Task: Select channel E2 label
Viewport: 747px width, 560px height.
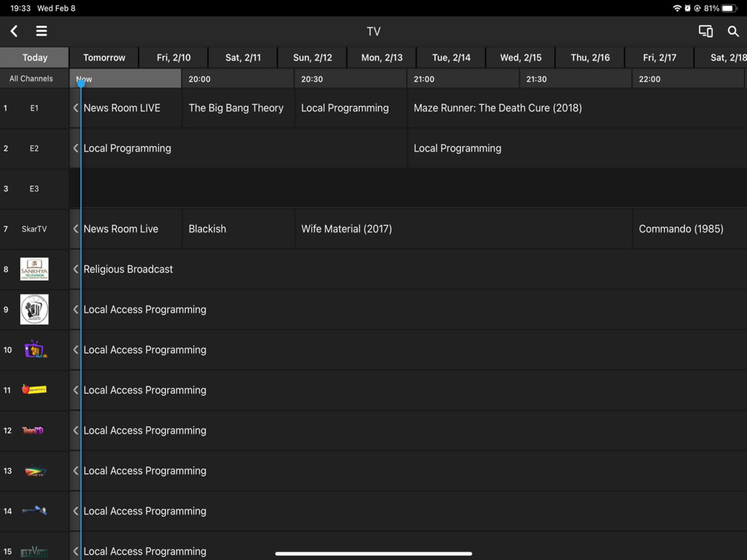Action: click(x=34, y=149)
